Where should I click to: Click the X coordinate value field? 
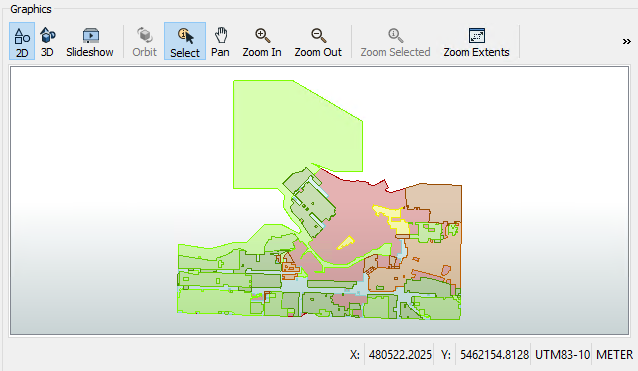400,355
